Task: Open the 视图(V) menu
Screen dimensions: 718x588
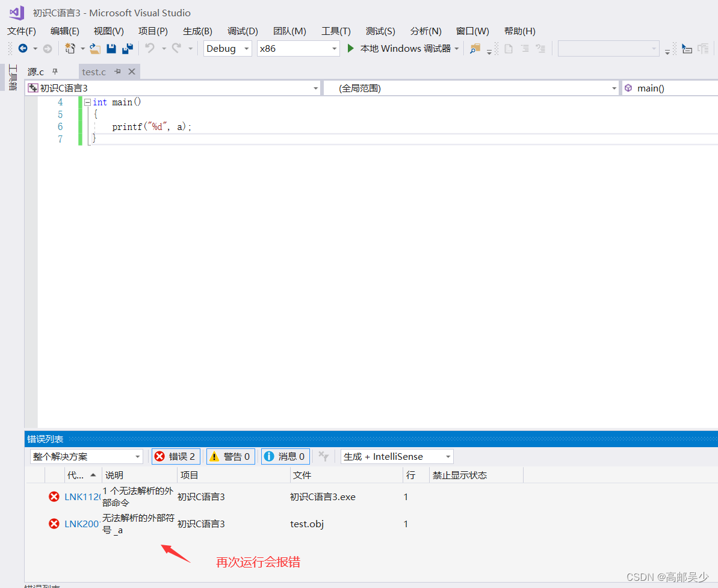Action: (108, 31)
